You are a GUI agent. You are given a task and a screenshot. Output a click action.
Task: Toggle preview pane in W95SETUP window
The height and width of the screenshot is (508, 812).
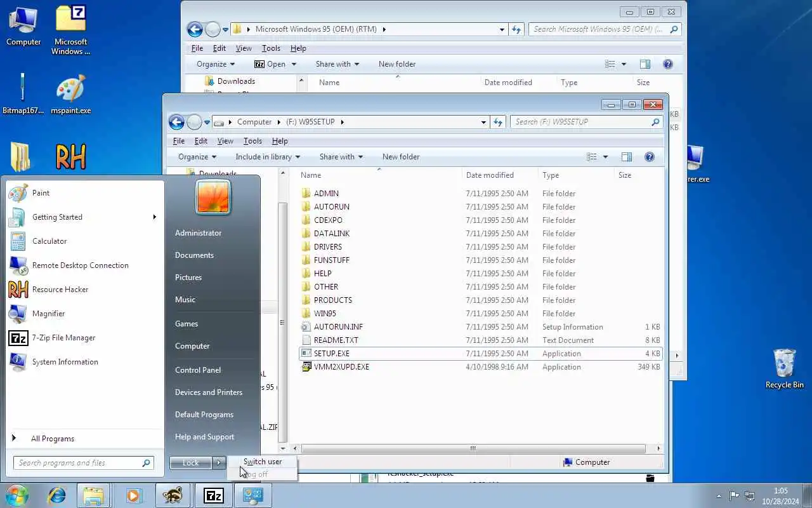pyautogui.click(x=627, y=157)
